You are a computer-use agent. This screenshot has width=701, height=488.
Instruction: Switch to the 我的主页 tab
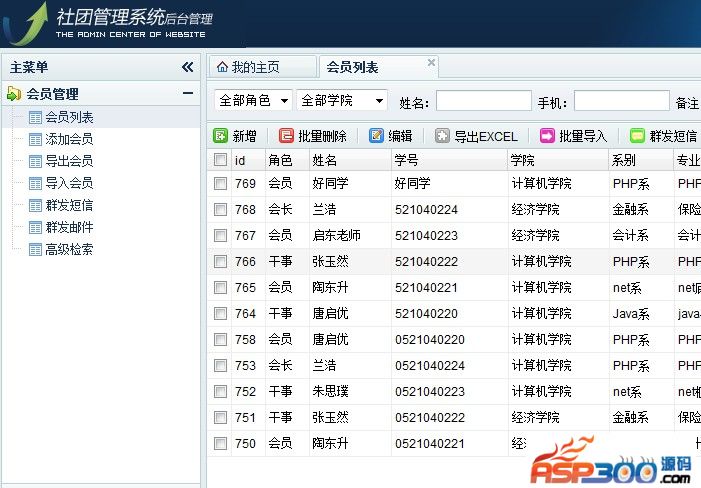click(255, 67)
